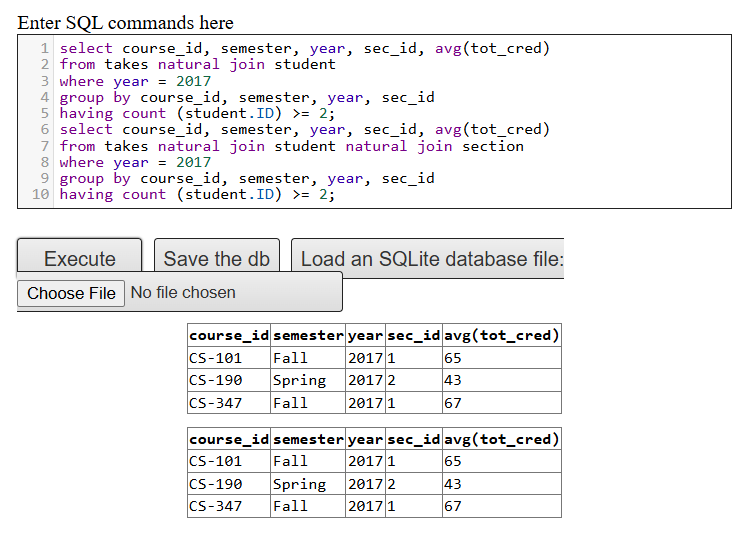Viewport: 747px width, 541px height.
Task: Click line number 6 in the editor gutter
Action: tap(45, 129)
